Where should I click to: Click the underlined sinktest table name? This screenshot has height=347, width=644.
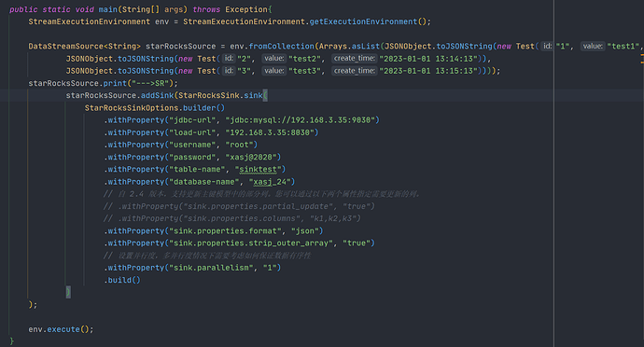pos(258,170)
